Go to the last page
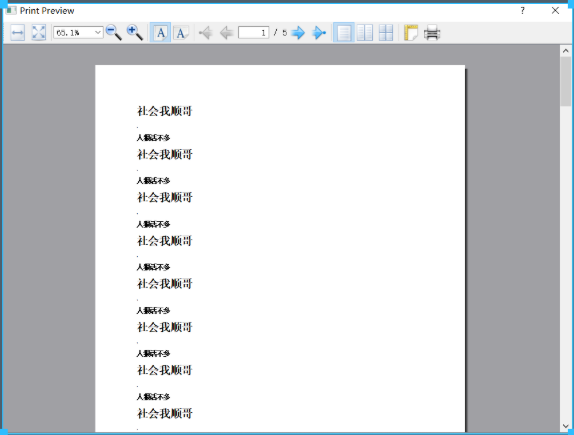 (x=319, y=33)
